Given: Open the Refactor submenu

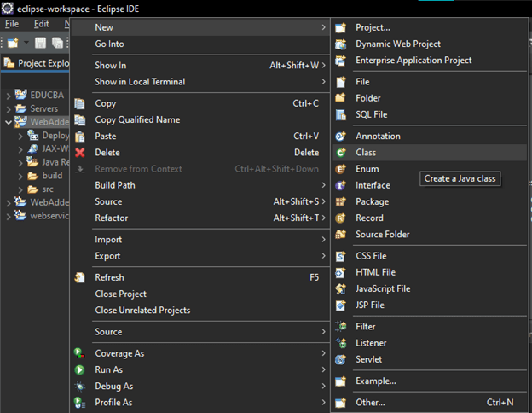Looking at the screenshot, I should pos(200,218).
